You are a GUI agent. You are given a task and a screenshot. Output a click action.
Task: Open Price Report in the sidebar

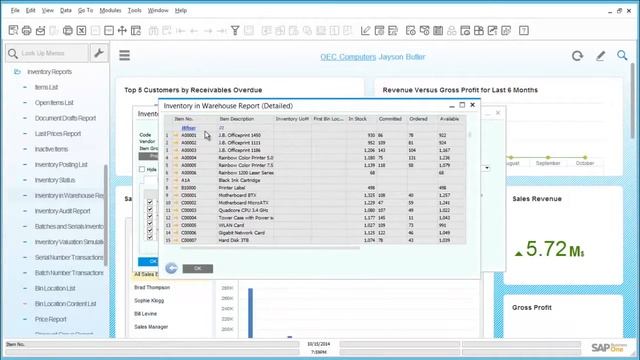(x=50, y=319)
